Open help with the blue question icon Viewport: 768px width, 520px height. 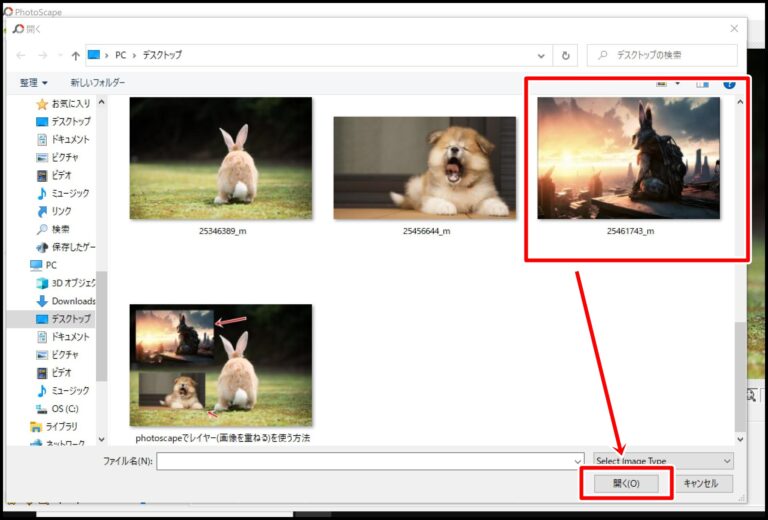[x=729, y=84]
